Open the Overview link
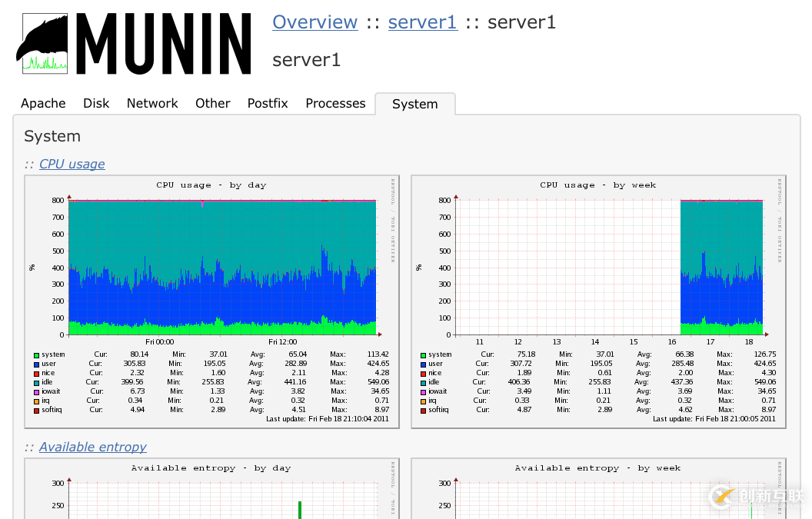 (314, 22)
